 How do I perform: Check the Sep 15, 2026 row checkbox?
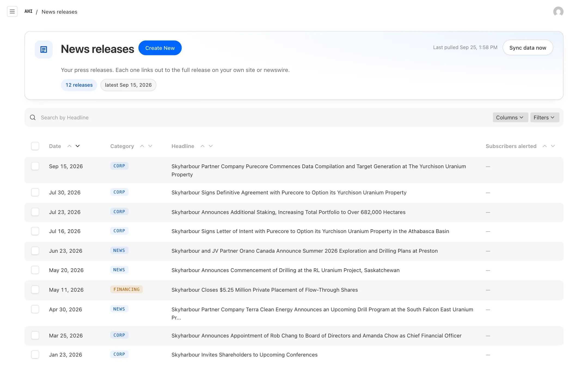[x=35, y=166]
